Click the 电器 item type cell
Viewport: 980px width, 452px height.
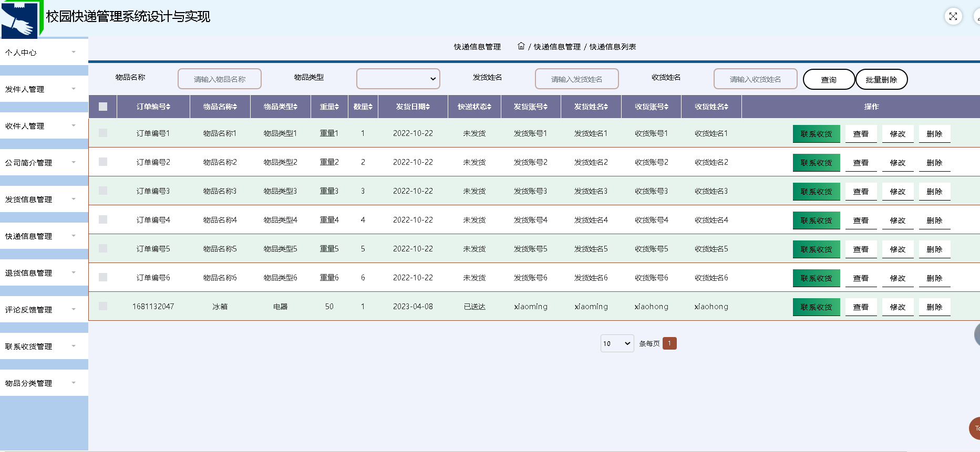281,307
